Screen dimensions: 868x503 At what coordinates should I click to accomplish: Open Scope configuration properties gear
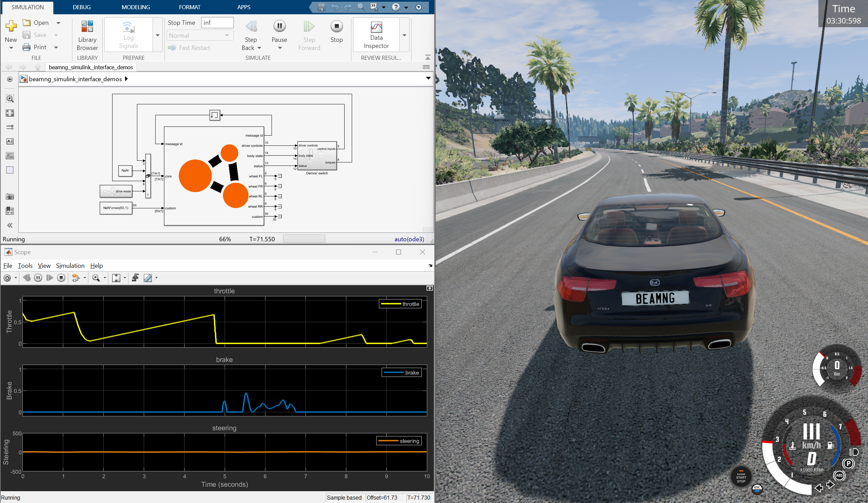7,278
